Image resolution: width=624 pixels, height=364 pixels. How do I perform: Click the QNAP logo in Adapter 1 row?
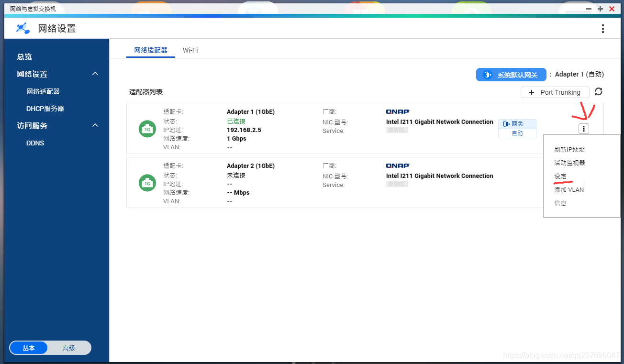(x=398, y=111)
